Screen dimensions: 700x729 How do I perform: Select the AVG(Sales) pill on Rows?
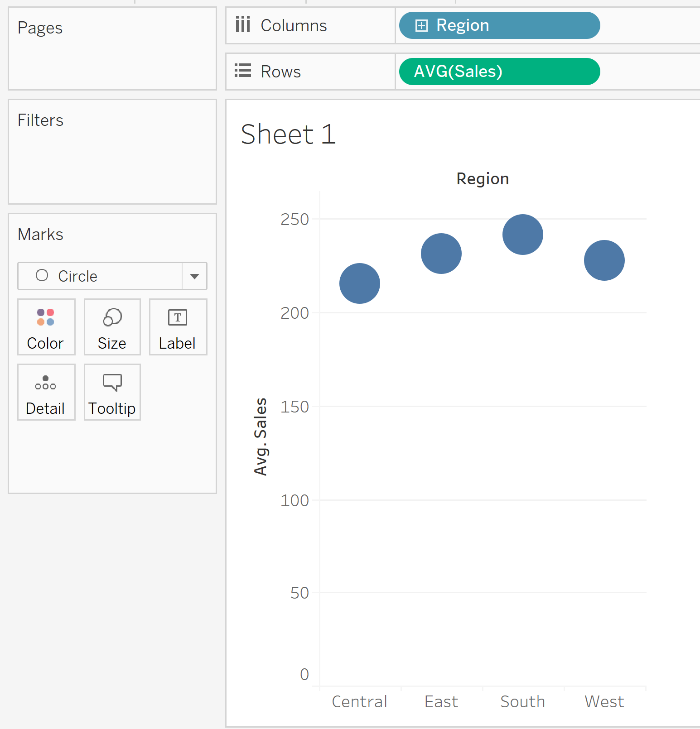click(x=499, y=72)
